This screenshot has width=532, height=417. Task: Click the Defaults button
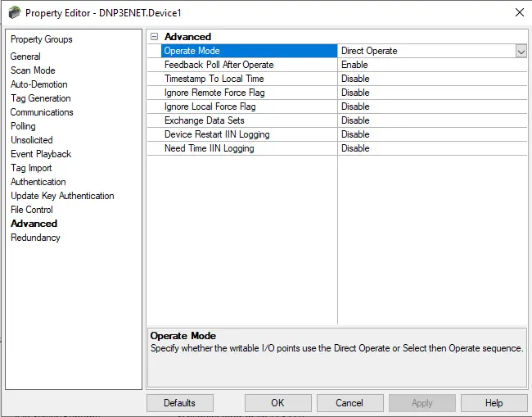(x=180, y=403)
